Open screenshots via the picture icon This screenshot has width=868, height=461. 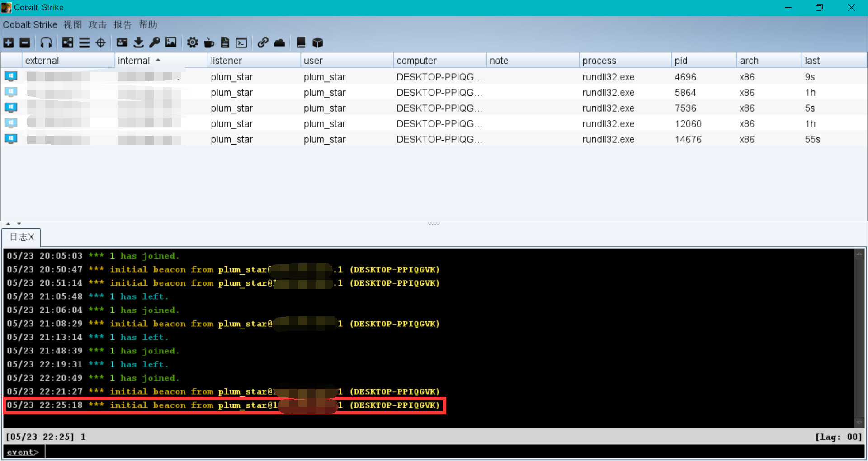[x=171, y=42]
